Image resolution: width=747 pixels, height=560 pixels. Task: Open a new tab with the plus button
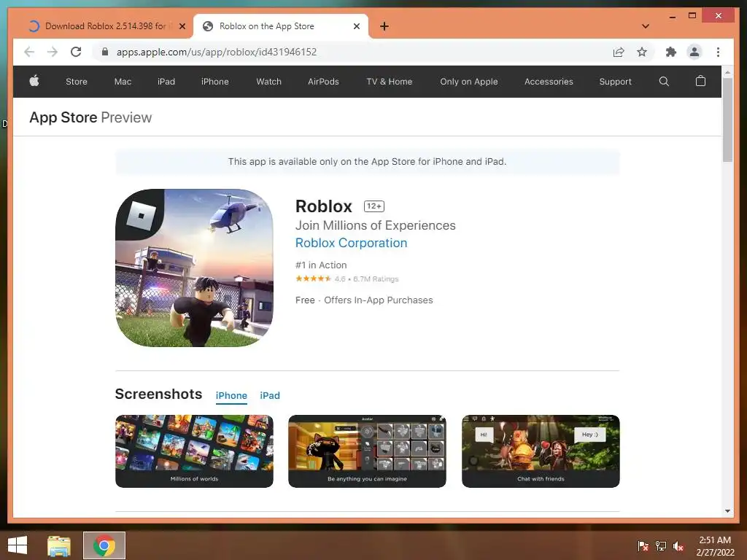click(384, 26)
